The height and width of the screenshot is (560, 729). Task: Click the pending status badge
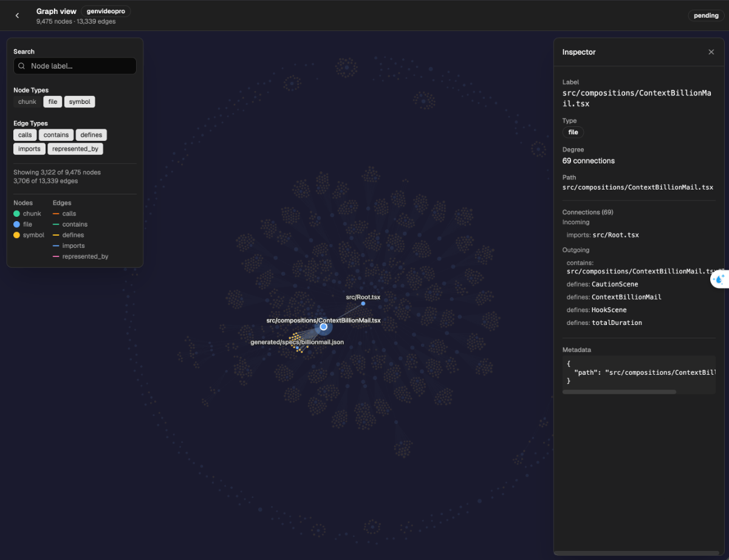pyautogui.click(x=706, y=16)
